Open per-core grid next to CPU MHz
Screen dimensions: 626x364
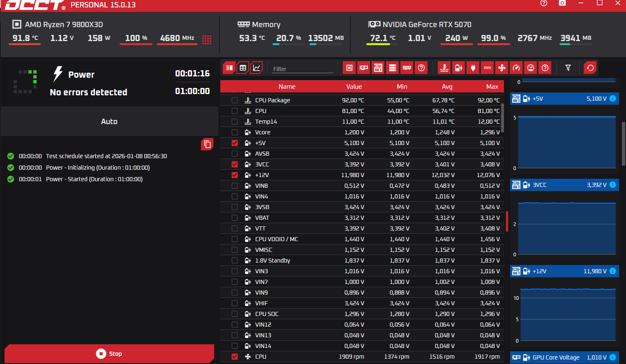click(207, 39)
